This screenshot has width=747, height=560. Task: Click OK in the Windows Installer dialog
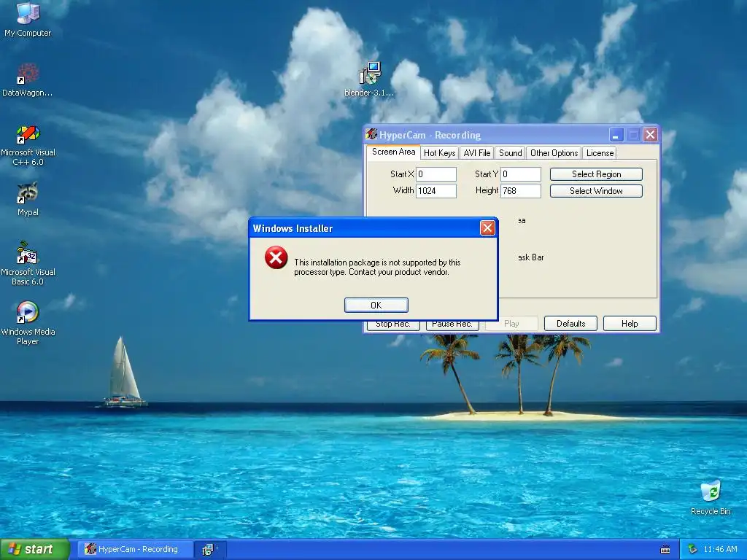376,306
